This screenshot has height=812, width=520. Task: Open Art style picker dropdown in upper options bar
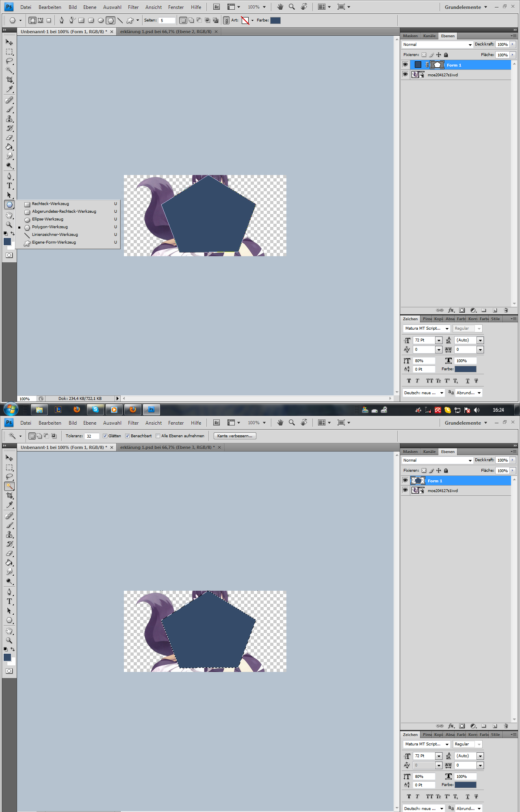[x=252, y=20]
